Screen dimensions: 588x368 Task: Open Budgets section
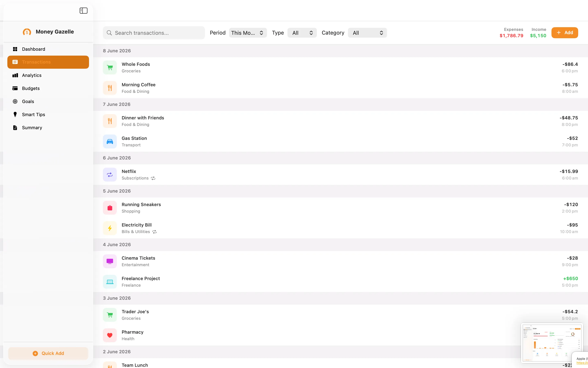pyautogui.click(x=48, y=88)
